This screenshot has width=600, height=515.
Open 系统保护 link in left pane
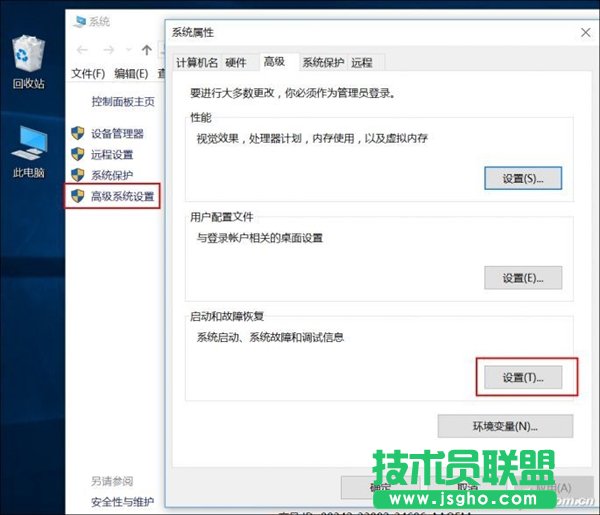point(112,175)
